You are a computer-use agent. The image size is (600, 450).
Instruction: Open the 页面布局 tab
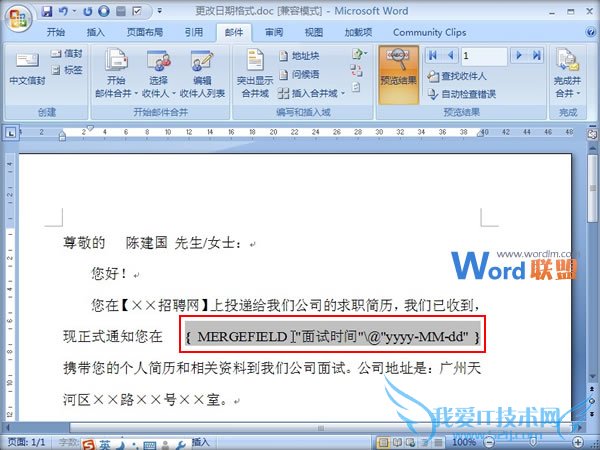pyautogui.click(x=145, y=32)
